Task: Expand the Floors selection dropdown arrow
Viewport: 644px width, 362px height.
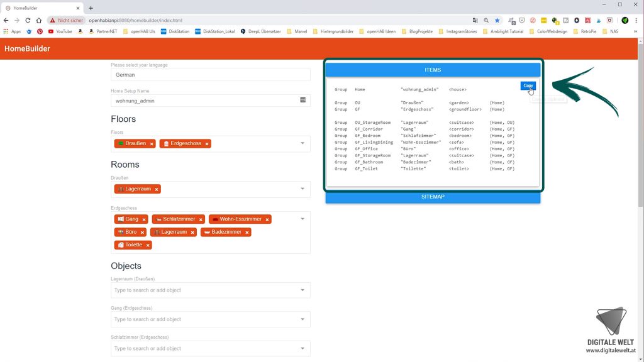Action: click(x=302, y=143)
